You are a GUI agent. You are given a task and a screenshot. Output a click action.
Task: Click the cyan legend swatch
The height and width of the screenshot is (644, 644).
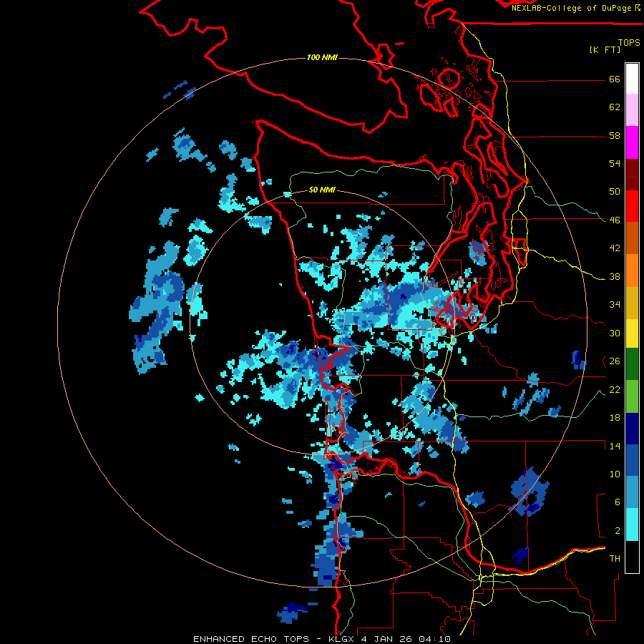[x=632, y=525]
